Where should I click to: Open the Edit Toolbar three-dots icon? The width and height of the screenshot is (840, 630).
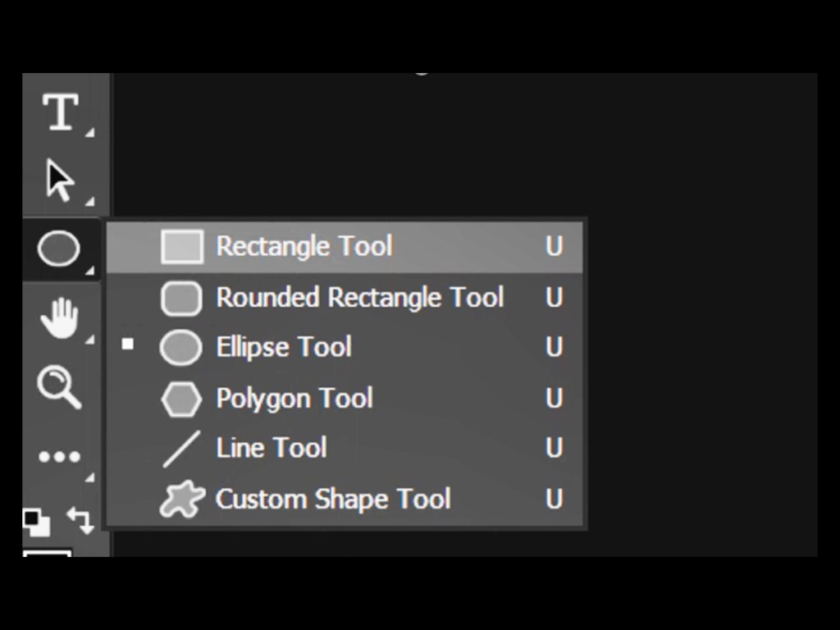[x=59, y=456]
